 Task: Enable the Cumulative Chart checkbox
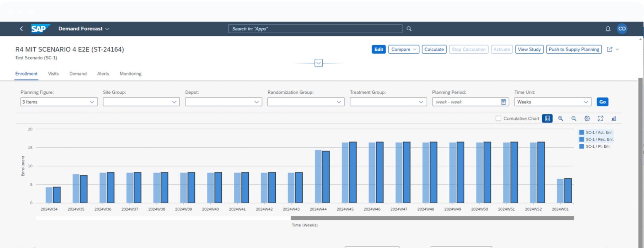498,119
